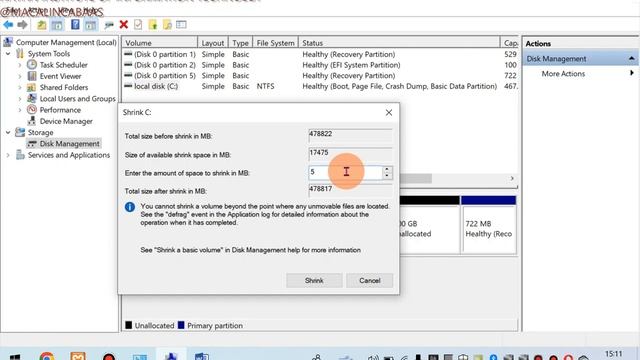Image resolution: width=640 pixels, height=360 pixels.
Task: Click the scroll right arrow of volume list
Action: (x=512, y=178)
